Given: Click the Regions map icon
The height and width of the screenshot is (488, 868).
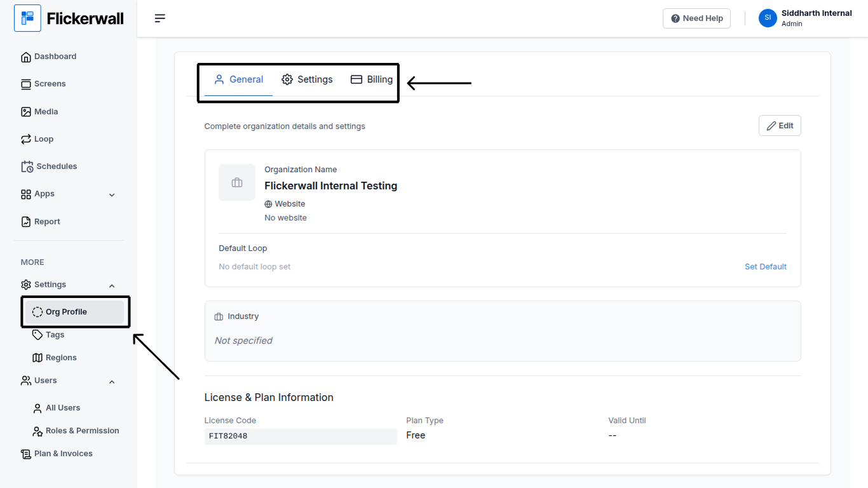Looking at the screenshot, I should coord(37,358).
